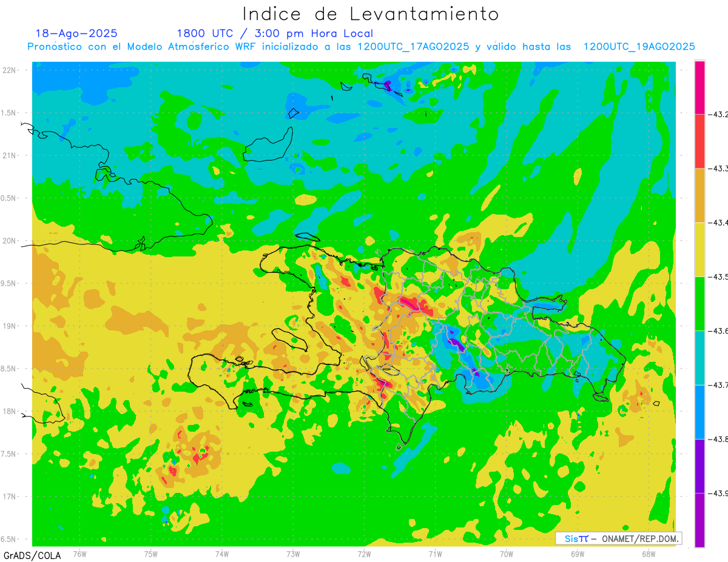Click the cyan swatch in the color bar
Screen dimensions: 728x562
699,358
